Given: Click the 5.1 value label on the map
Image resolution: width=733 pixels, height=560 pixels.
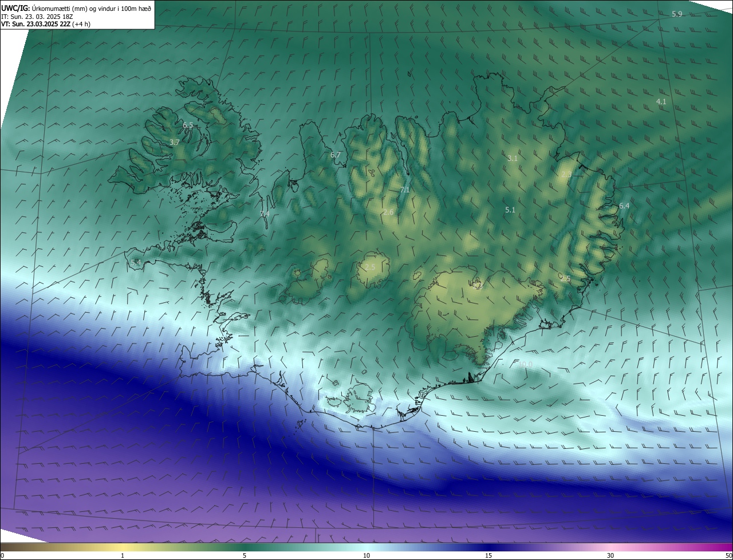Looking at the screenshot, I should click(x=510, y=210).
